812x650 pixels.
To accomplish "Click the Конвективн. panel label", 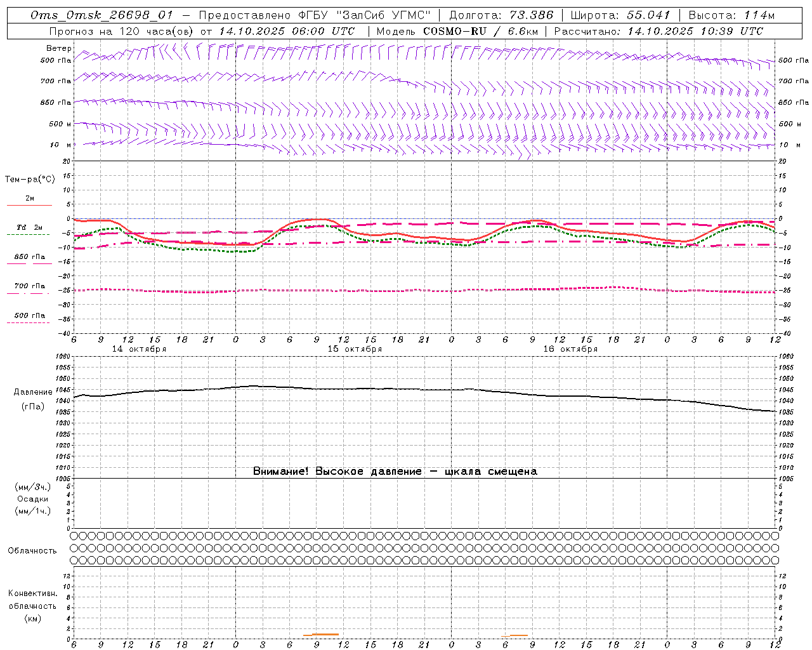I will tap(32, 594).
